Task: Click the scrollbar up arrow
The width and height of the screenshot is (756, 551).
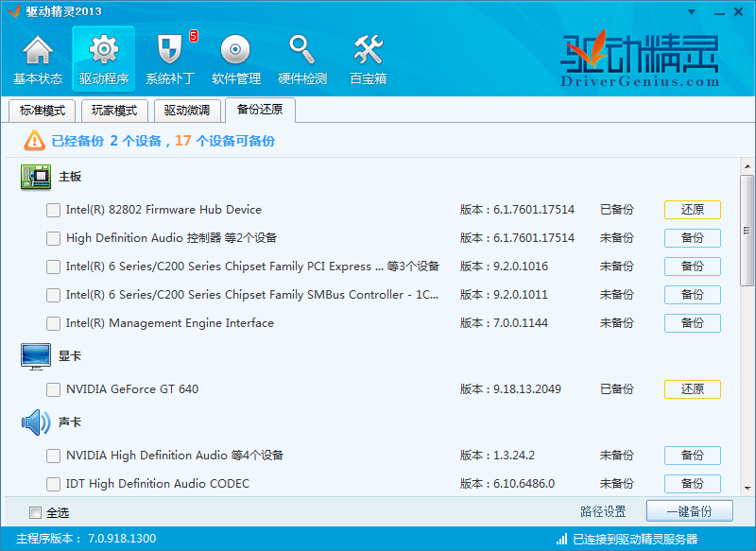Action: (747, 166)
